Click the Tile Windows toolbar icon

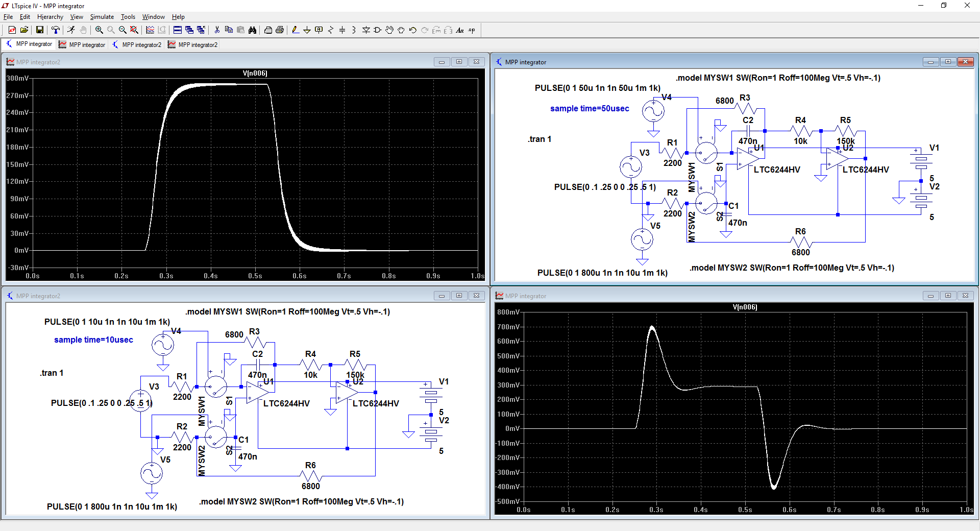pyautogui.click(x=177, y=30)
